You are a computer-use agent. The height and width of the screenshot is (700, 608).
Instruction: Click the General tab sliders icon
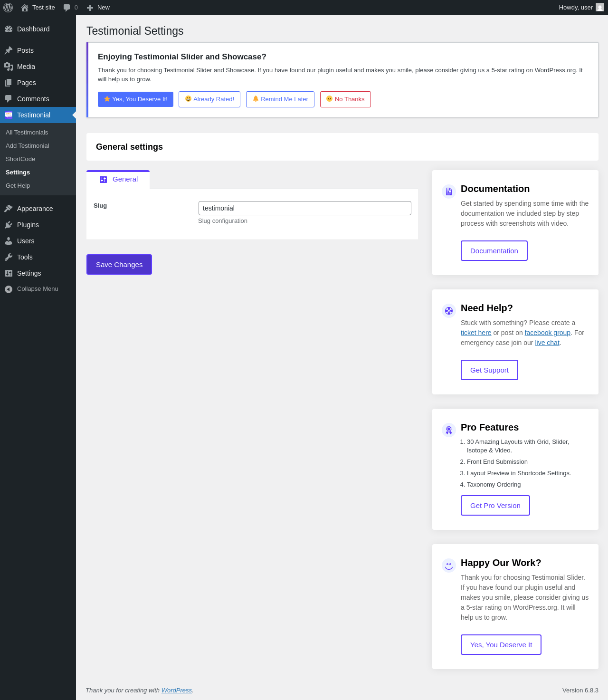pos(103,180)
